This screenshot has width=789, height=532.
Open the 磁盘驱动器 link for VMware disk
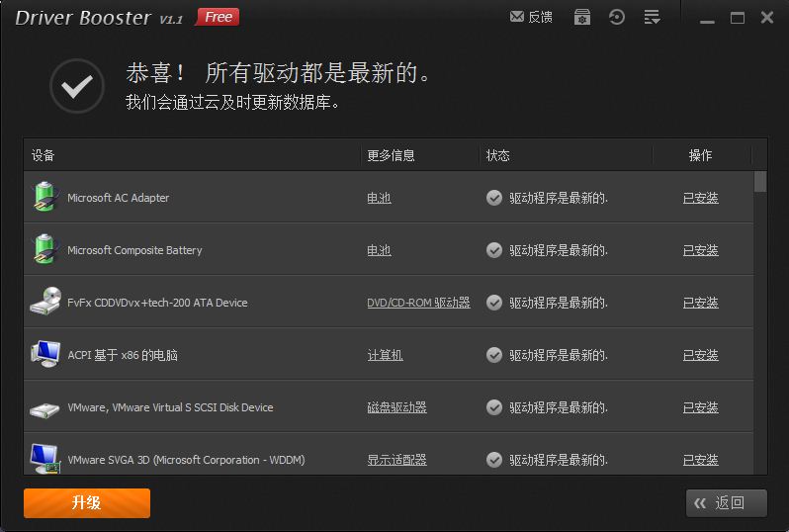[x=396, y=407]
